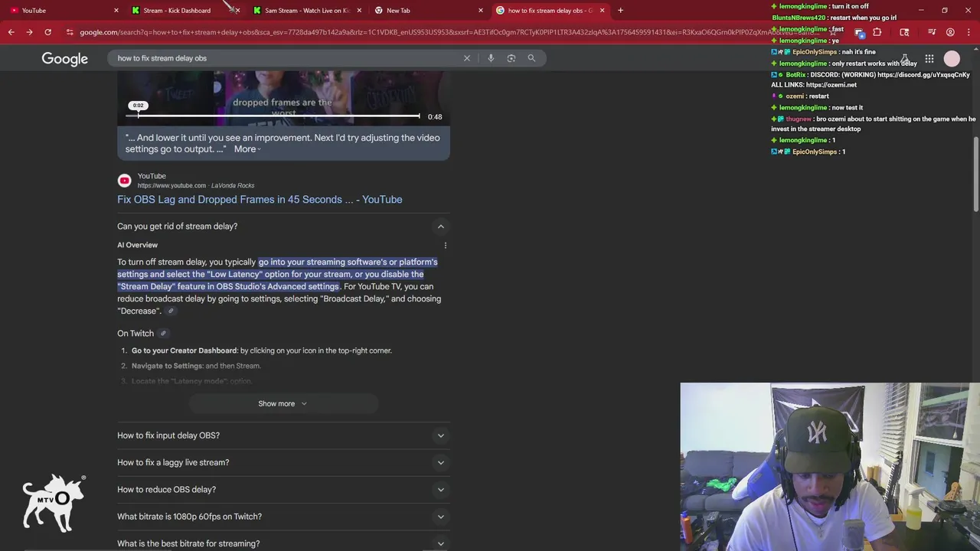Open the Google account avatar
The height and width of the screenshot is (551, 980).
pos(952,59)
